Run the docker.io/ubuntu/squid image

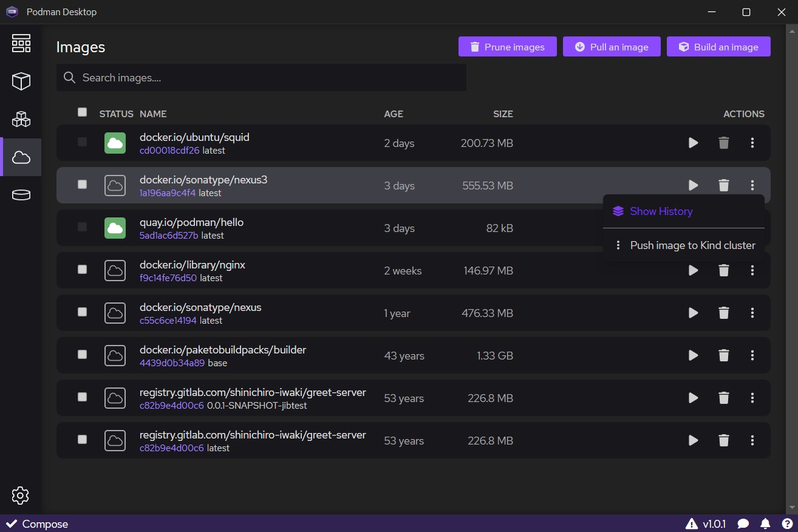click(693, 143)
